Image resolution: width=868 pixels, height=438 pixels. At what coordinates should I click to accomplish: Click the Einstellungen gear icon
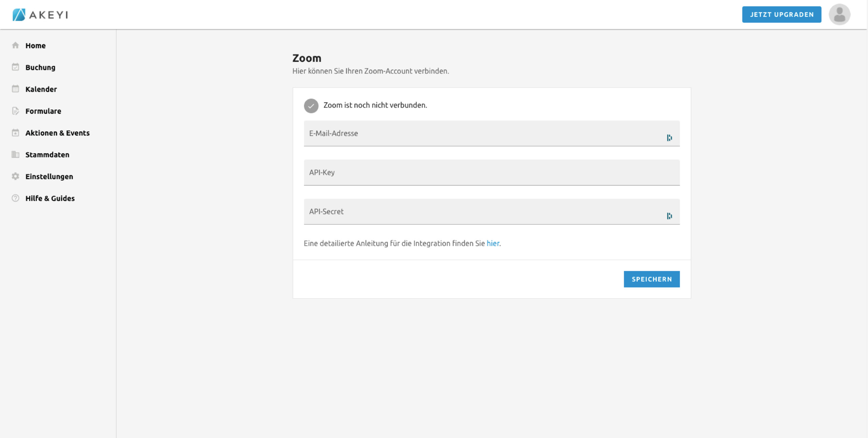(x=15, y=176)
